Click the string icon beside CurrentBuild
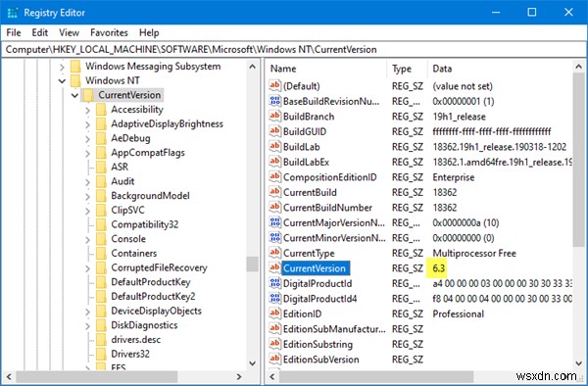588x386 pixels. point(274,192)
